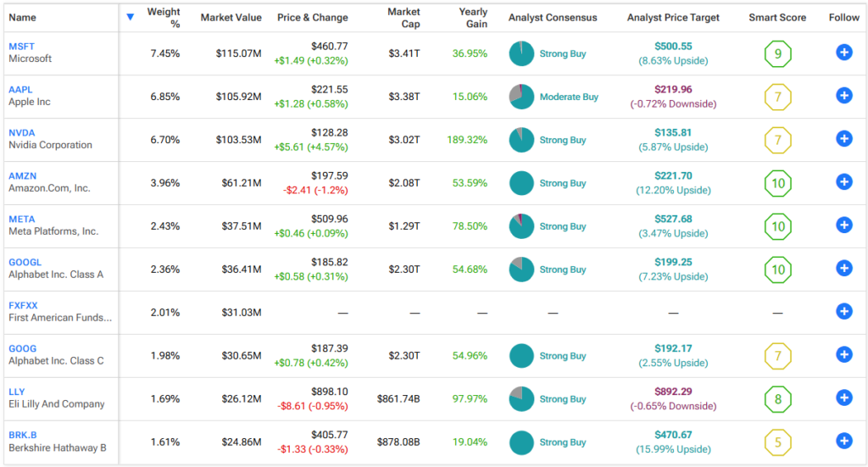Toggle follow for Meta Platforms
The width and height of the screenshot is (868, 467).
pyautogui.click(x=843, y=225)
